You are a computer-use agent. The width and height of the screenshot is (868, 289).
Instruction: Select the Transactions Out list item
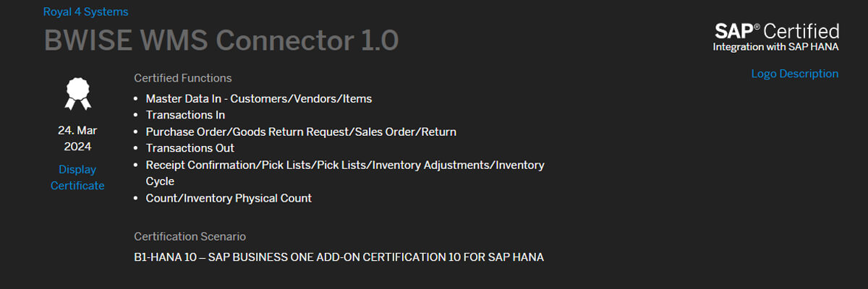coord(190,148)
